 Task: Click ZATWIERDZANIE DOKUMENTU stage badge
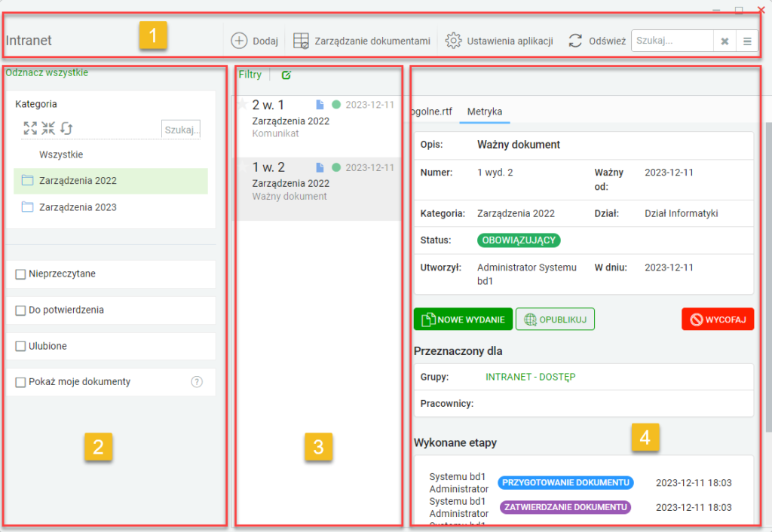(565, 507)
